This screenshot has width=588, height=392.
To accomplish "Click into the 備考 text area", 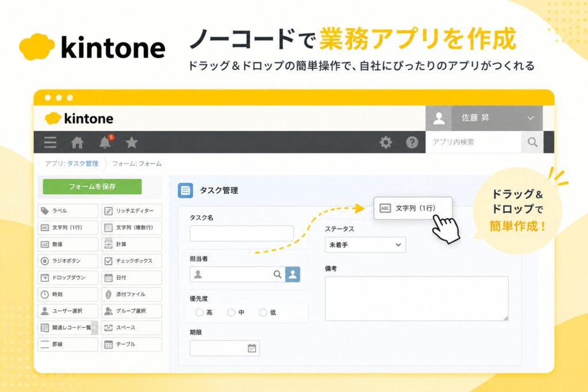I will pyautogui.click(x=417, y=298).
